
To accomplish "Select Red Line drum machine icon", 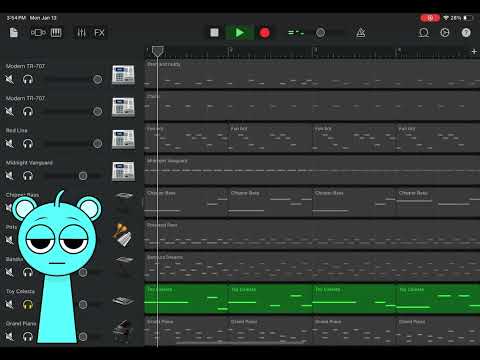I will (x=123, y=139).
